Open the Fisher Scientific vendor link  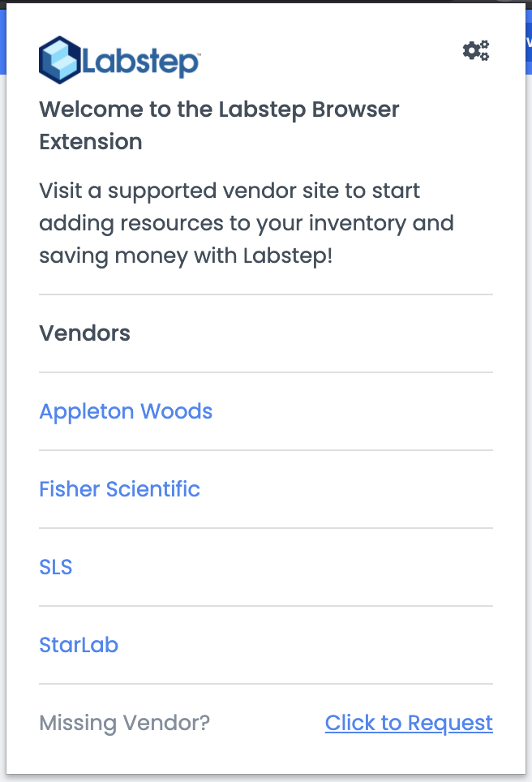[119, 489]
